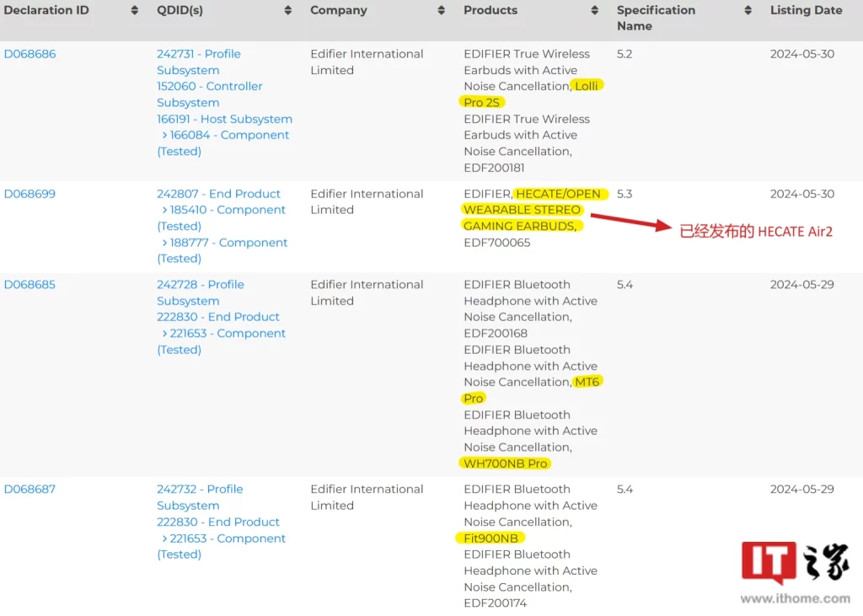Sort table by Company column arrows

coord(441,10)
